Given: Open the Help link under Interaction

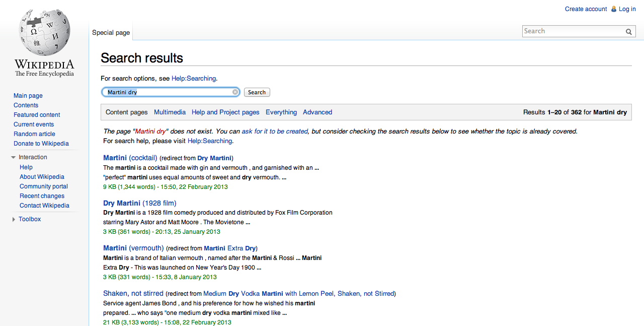Looking at the screenshot, I should pos(26,167).
